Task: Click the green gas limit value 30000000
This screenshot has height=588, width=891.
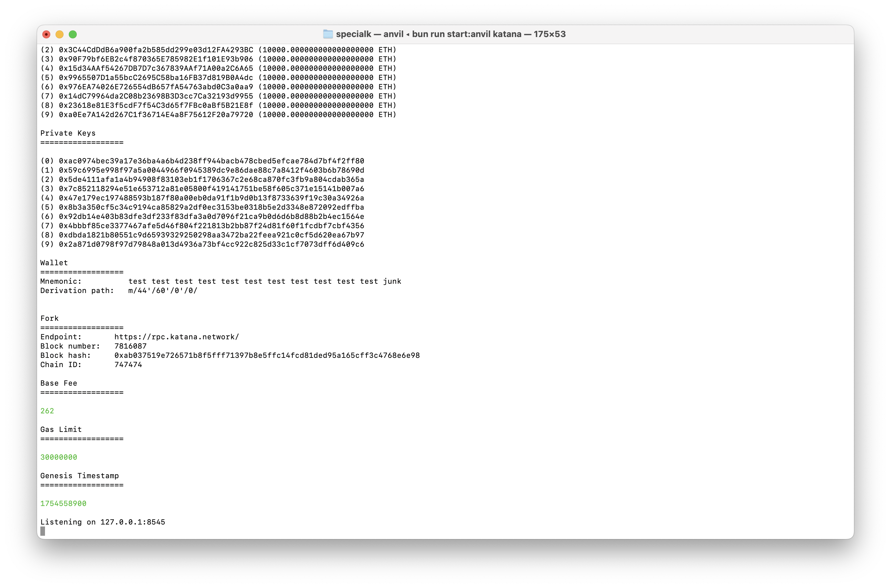Action: [59, 457]
